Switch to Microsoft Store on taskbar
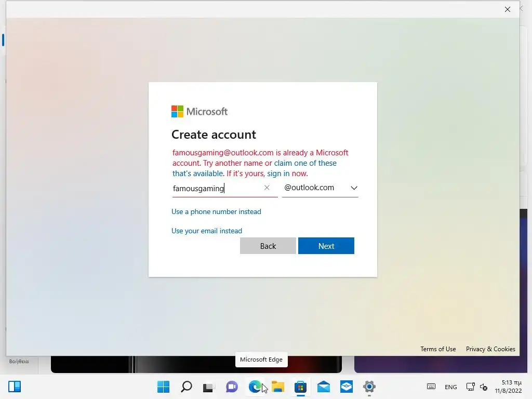Screen dimensions: 532x399 tap(301, 387)
